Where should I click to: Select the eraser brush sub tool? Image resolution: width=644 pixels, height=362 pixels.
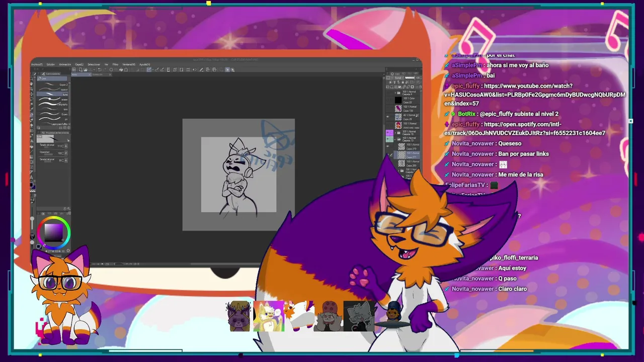53,99
